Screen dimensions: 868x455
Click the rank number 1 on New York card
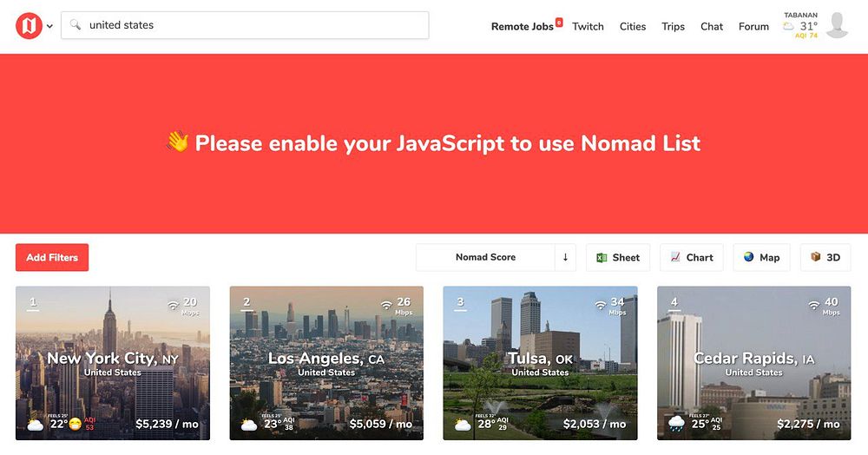33,302
